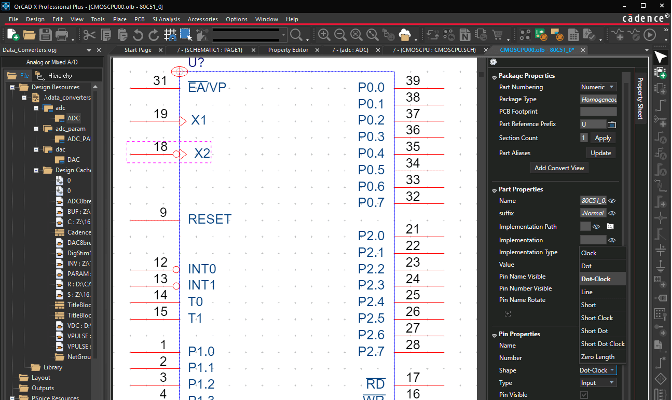The width and height of the screenshot is (672, 400).
Task: Select Line in the pin shape list
Action: point(603,292)
